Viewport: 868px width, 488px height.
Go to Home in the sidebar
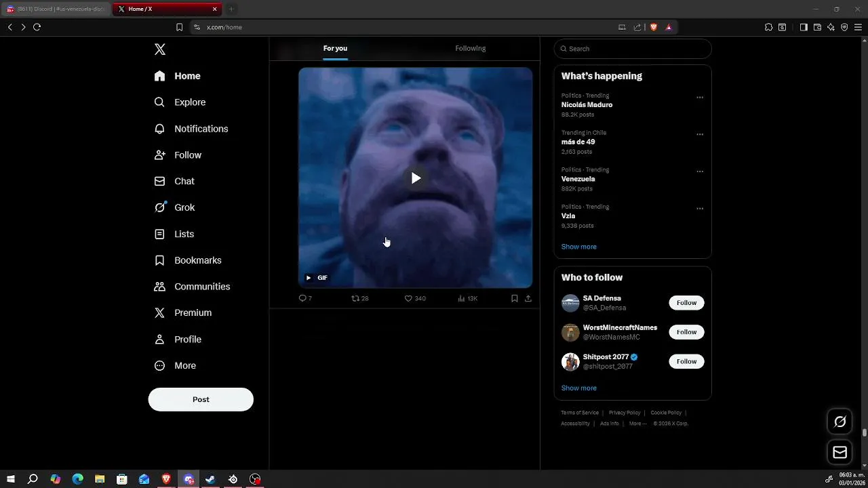[177, 76]
